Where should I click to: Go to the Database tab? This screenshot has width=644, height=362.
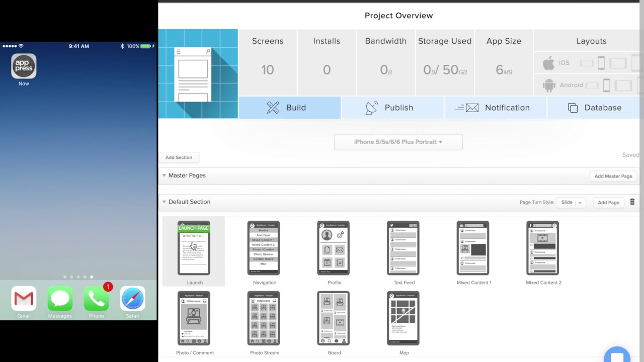click(x=595, y=108)
